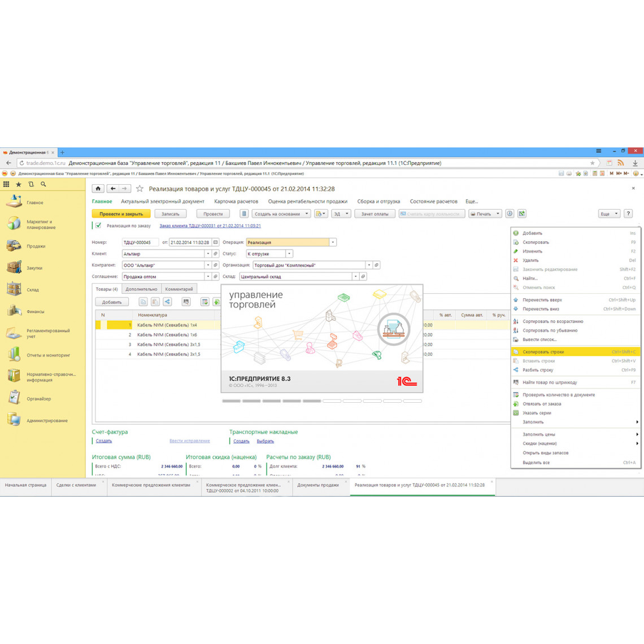Screen dimensions: 644x644
Task: Open the Печать dropdown
Action: click(x=485, y=214)
